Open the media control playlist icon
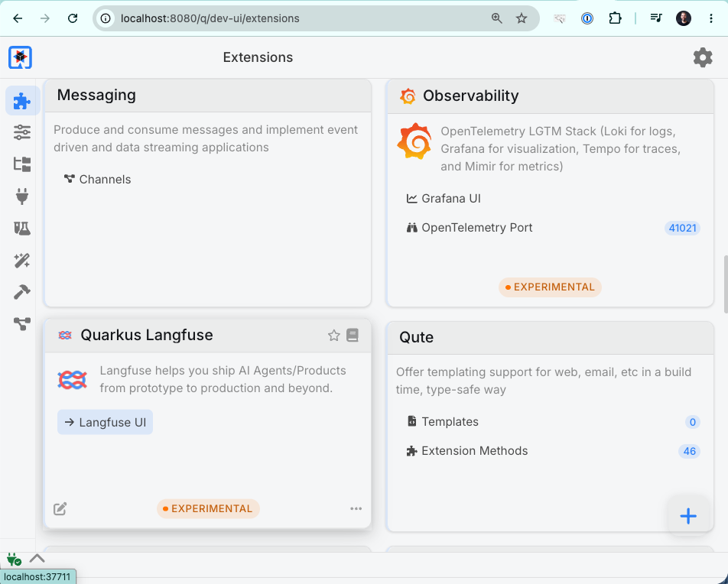Screen dimensions: 728x584 [655, 18]
